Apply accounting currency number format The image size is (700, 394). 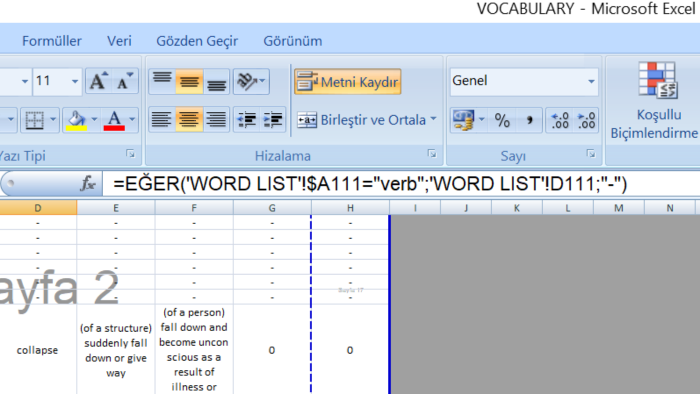point(463,120)
